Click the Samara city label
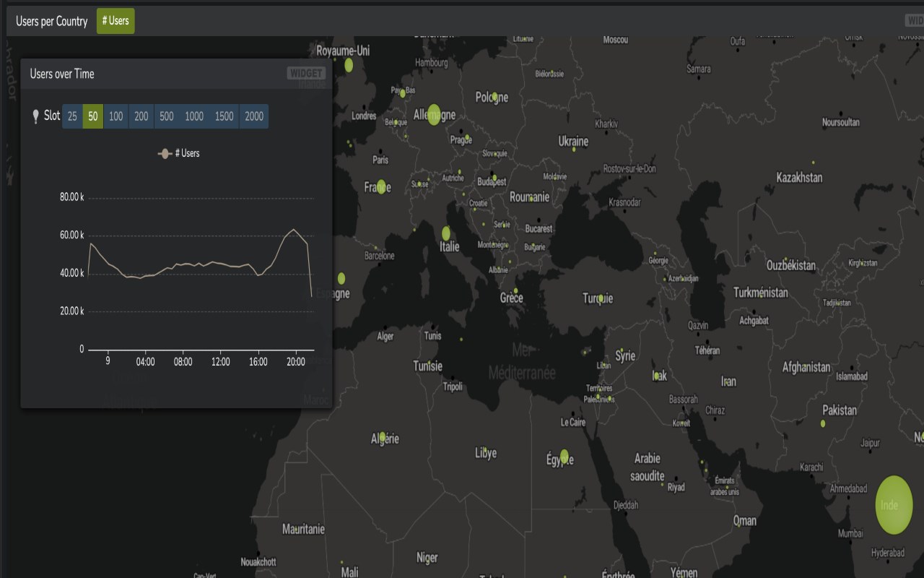Screen dimensions: 924x578 pos(699,69)
